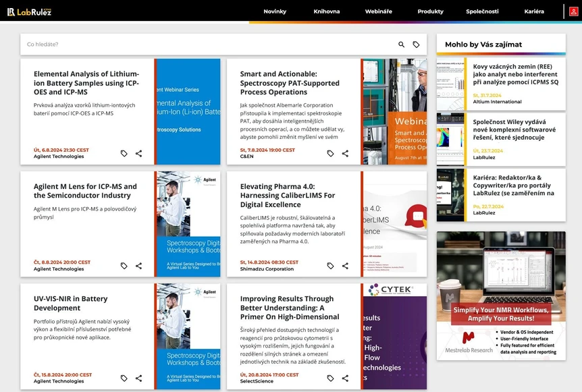Open the Webináře menu item
The height and width of the screenshot is (392, 582).
pos(379,11)
